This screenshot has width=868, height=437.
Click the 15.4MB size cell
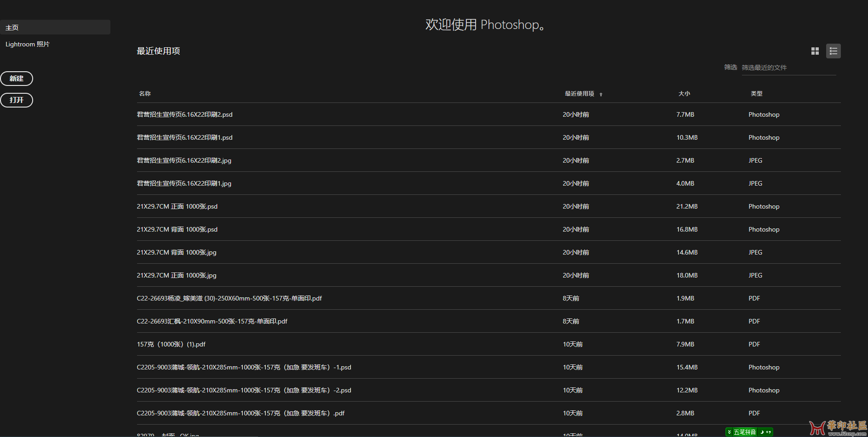tap(687, 367)
